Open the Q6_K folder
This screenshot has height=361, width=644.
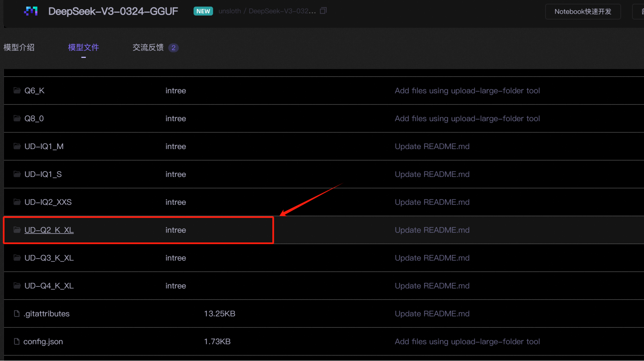pyautogui.click(x=34, y=90)
